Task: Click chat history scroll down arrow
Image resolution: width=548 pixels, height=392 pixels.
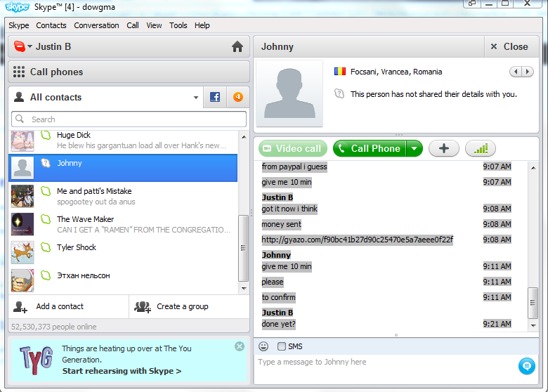Action: (533, 325)
